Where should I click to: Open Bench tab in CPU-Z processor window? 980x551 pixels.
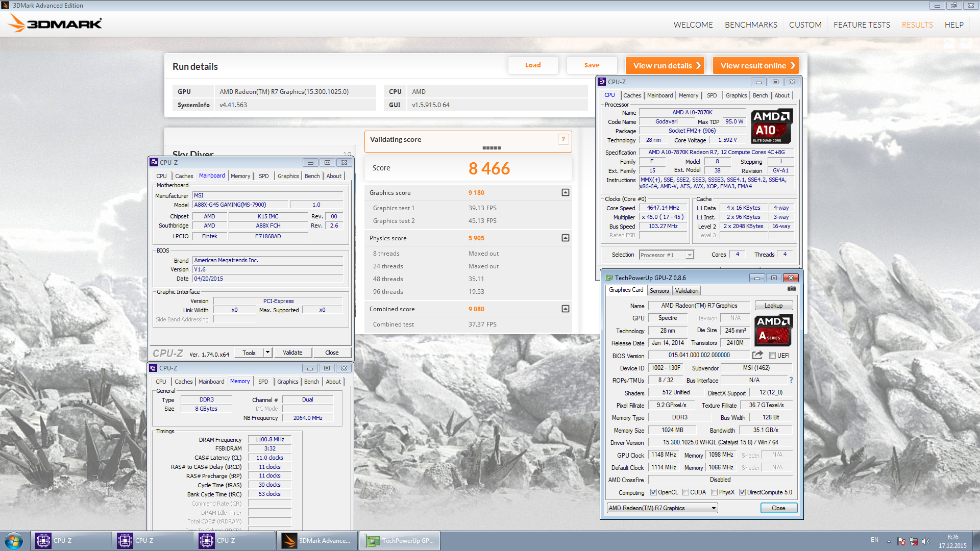(x=760, y=95)
